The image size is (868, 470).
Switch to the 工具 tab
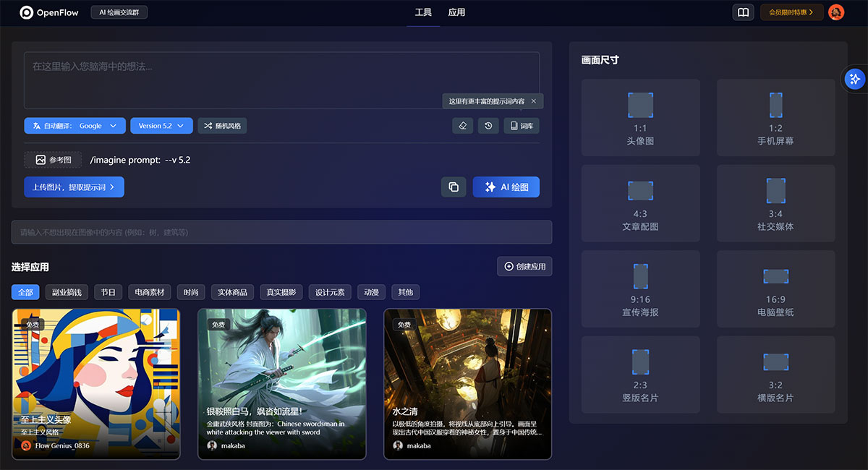[423, 12]
